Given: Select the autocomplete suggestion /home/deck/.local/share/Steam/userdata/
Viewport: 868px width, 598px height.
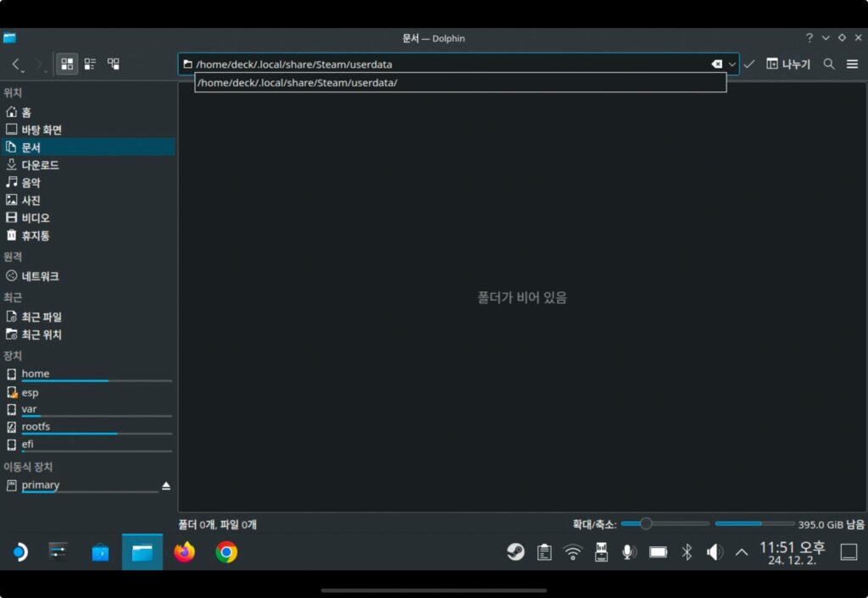Looking at the screenshot, I should 460,83.
